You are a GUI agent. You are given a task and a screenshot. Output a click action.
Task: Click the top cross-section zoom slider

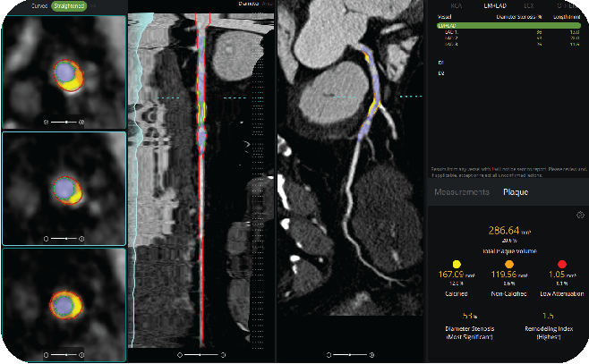64,122
